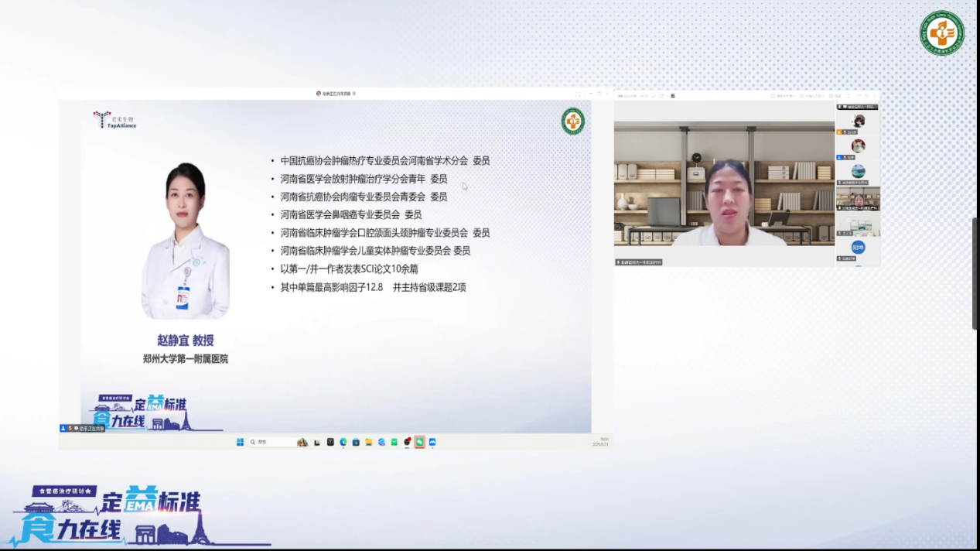Open Microsoft Edge from the taskbar
This screenshot has height=551, width=980.
[343, 442]
